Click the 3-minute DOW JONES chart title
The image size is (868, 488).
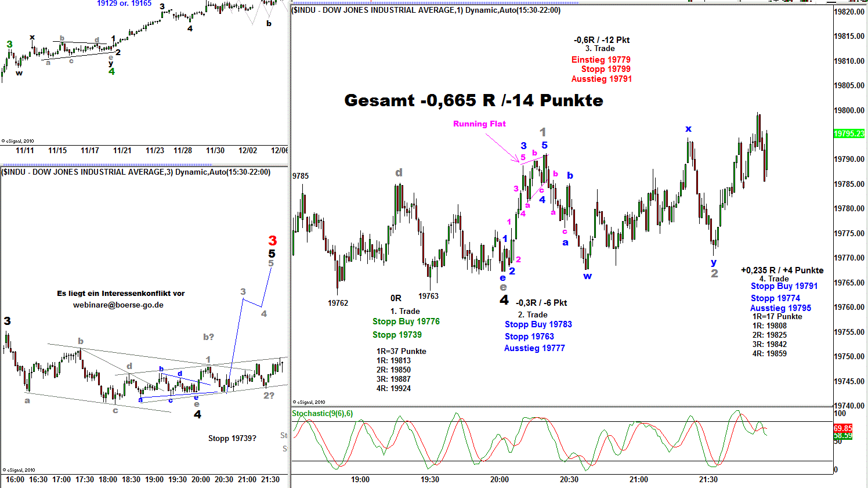click(136, 172)
